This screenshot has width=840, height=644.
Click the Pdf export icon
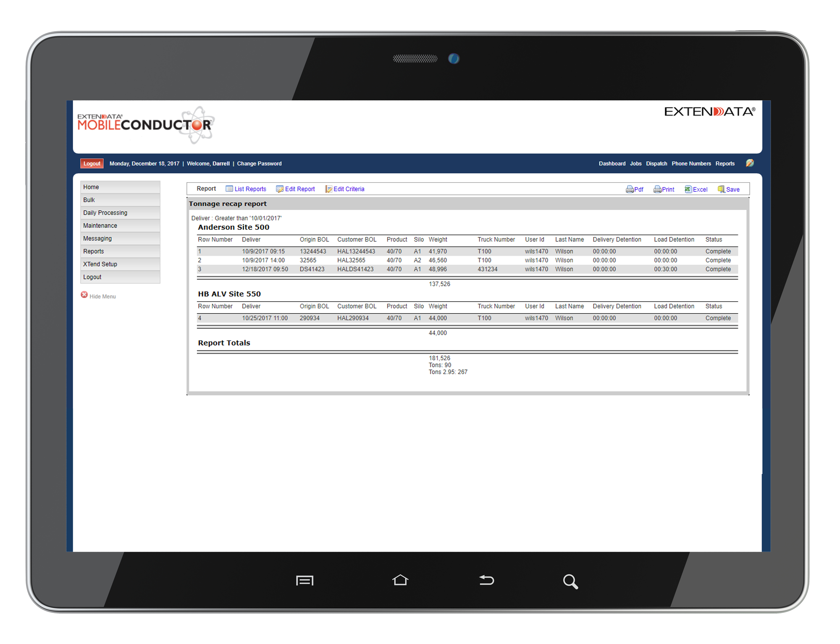click(629, 189)
